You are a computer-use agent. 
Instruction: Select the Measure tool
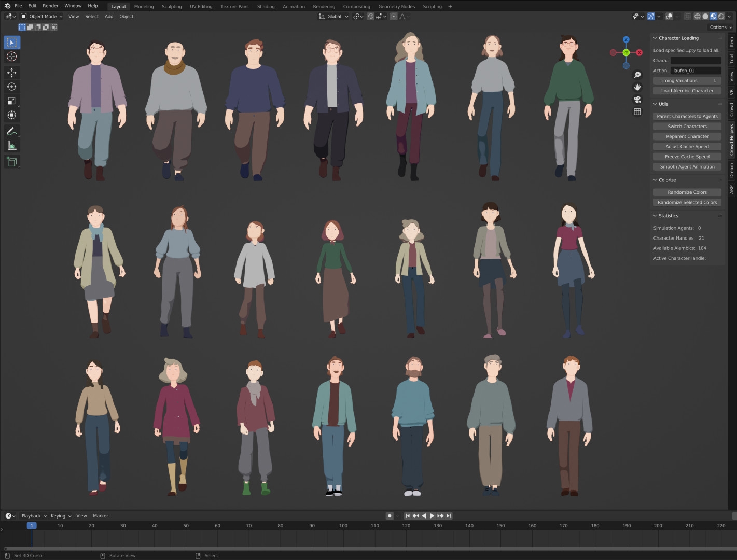(x=11, y=146)
